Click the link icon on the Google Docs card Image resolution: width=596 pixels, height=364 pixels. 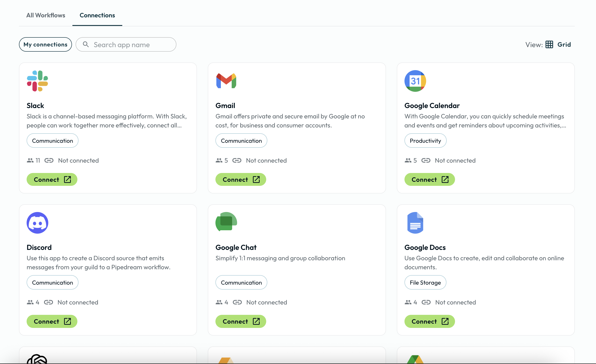click(426, 302)
